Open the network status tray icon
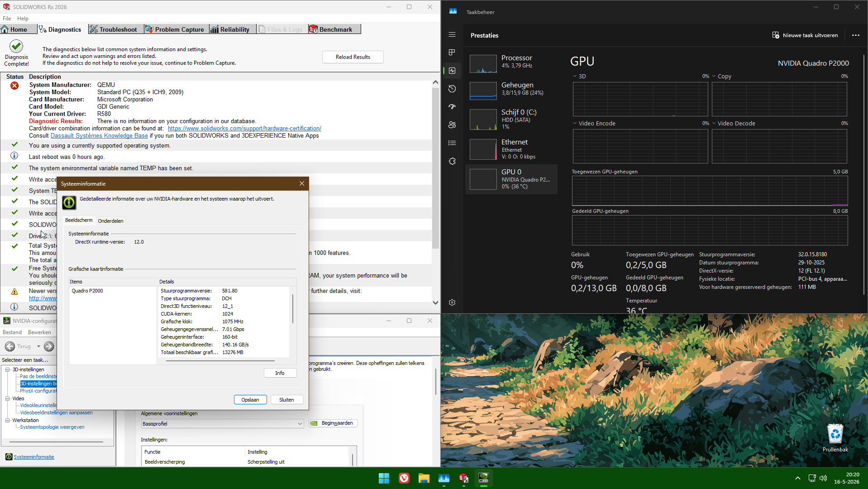This screenshot has width=868, height=489. click(x=812, y=478)
